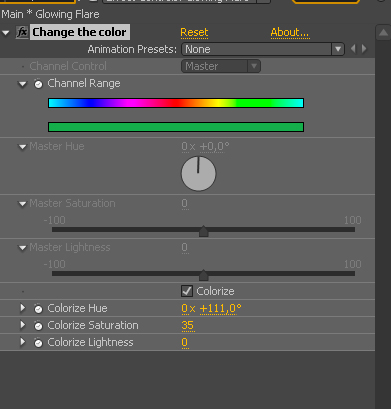Screen dimensions: 391x409
Task: Collapse the Change the color effect
Action: tap(6, 33)
